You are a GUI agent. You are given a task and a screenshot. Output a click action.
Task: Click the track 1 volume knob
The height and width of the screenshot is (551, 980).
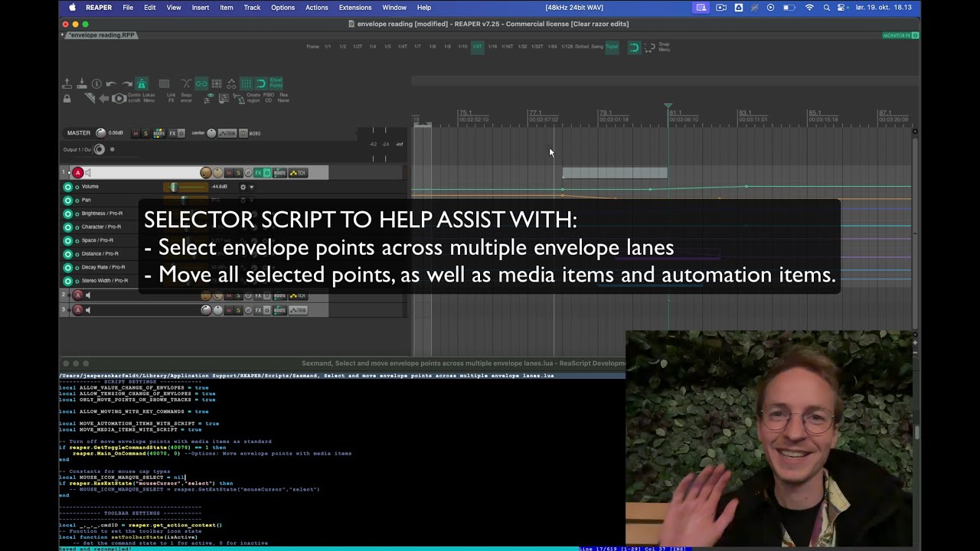point(206,173)
